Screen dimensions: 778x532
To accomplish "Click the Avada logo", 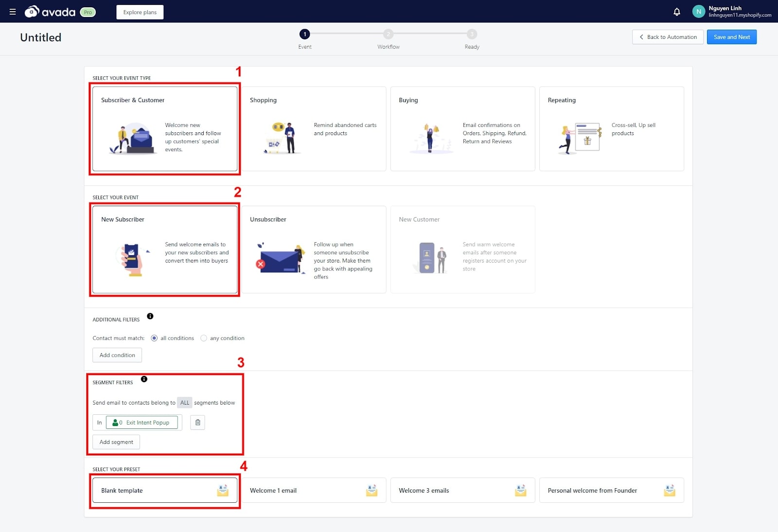I will pos(51,12).
